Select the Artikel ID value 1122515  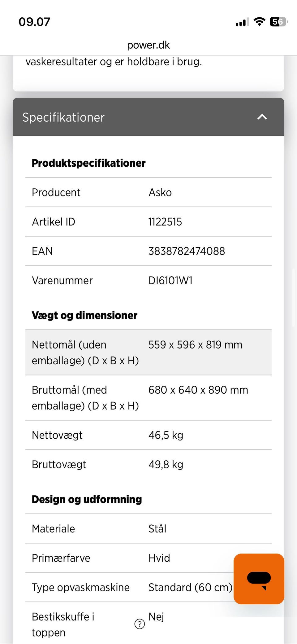[165, 222]
